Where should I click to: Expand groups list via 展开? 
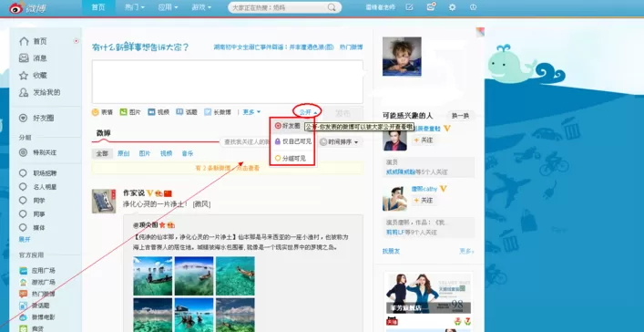point(25,240)
